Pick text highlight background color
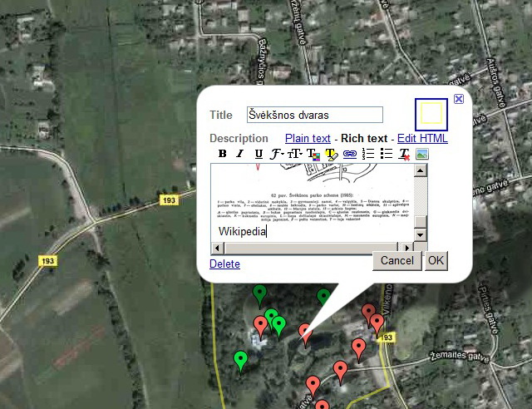Screen dimensions: 532x409 331,154
